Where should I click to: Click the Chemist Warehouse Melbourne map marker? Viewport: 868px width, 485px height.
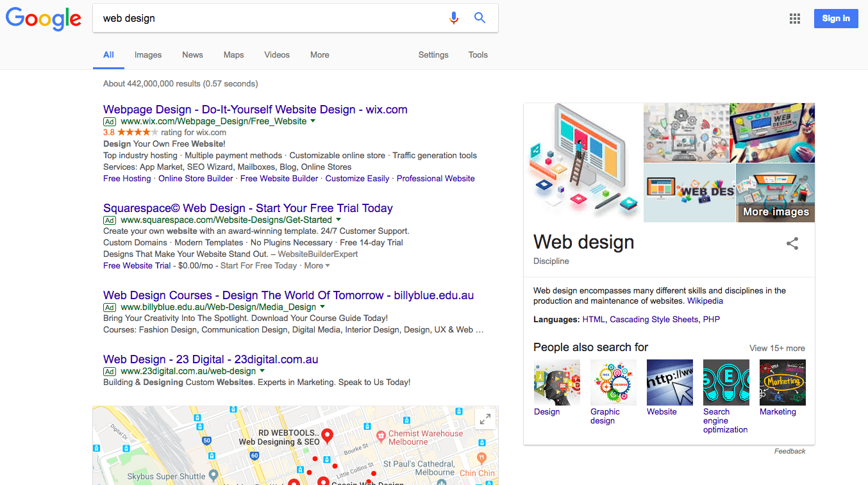[380, 436]
